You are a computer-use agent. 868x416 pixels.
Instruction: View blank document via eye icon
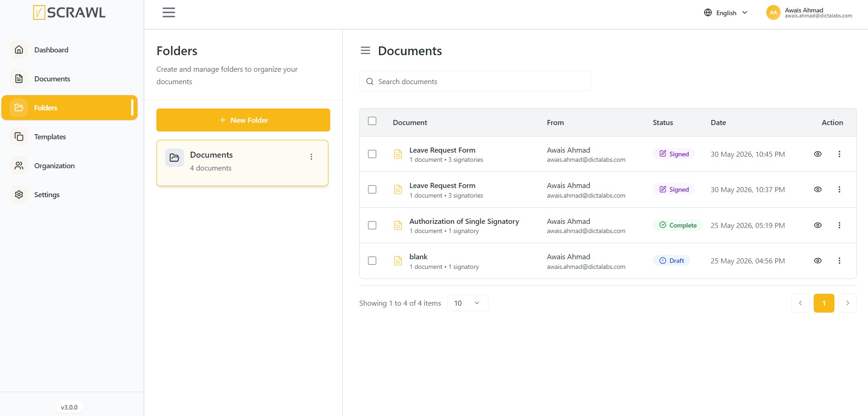[x=818, y=261]
